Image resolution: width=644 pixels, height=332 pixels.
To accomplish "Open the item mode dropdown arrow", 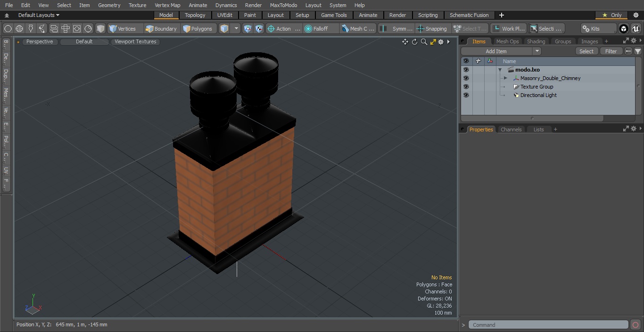I will [237, 29].
